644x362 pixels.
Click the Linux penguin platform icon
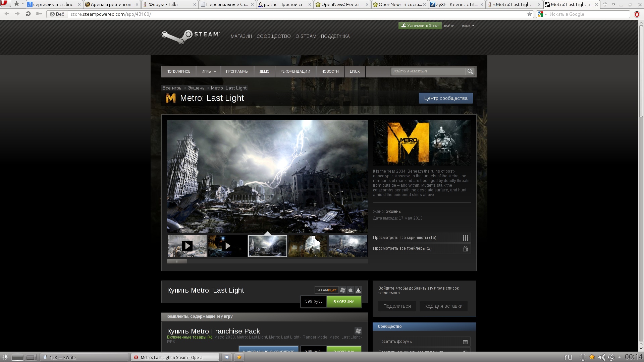358,290
